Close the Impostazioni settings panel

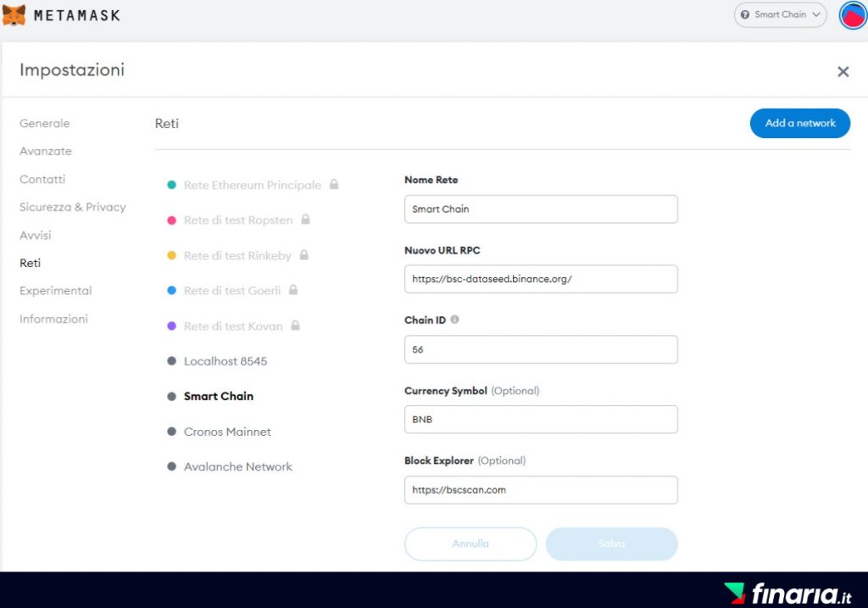pyautogui.click(x=843, y=71)
